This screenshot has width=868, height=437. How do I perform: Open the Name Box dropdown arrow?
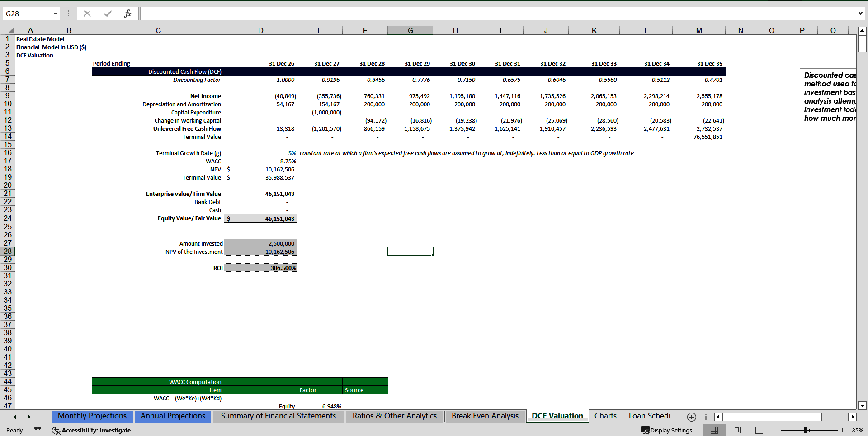point(55,14)
